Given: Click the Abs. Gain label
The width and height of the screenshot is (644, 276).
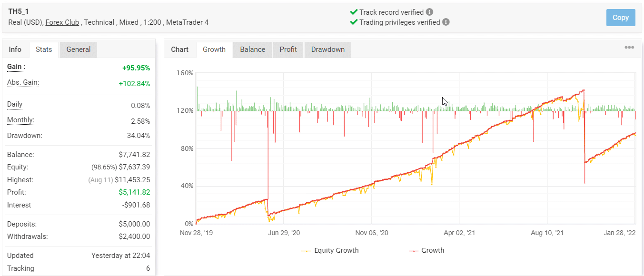Looking at the screenshot, I should click(x=23, y=83).
